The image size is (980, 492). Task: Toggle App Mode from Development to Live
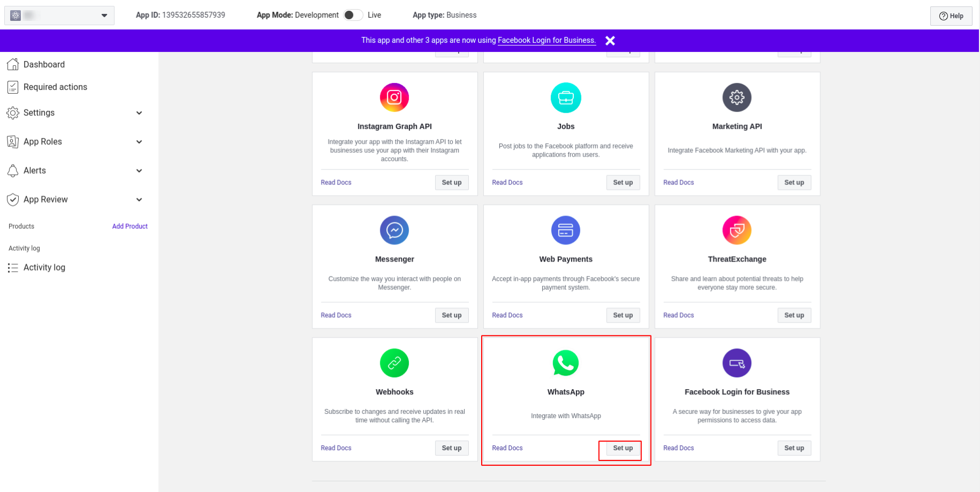click(353, 15)
